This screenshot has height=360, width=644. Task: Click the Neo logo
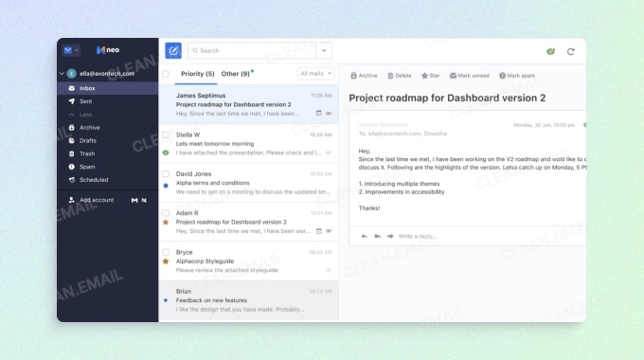click(108, 50)
